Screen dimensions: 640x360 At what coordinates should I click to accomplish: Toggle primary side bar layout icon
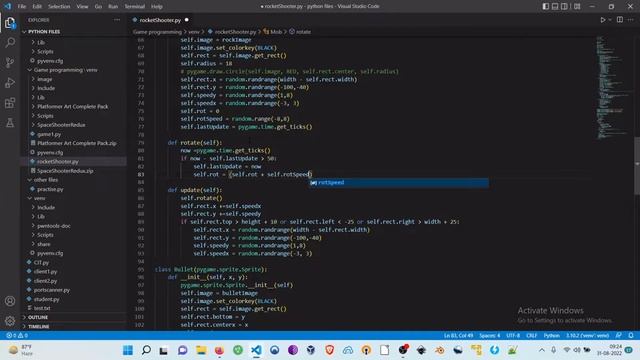[546, 6]
